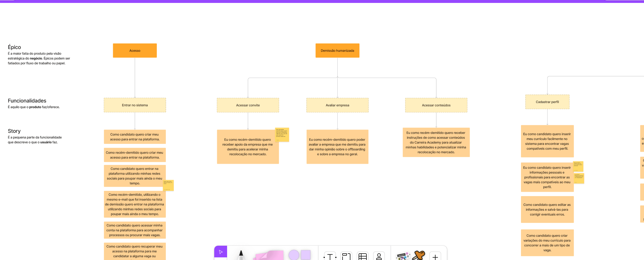Viewport: 644px width, 260px height.
Task: Open yellow sticky note beside Acessar convite story
Action: tap(282, 135)
